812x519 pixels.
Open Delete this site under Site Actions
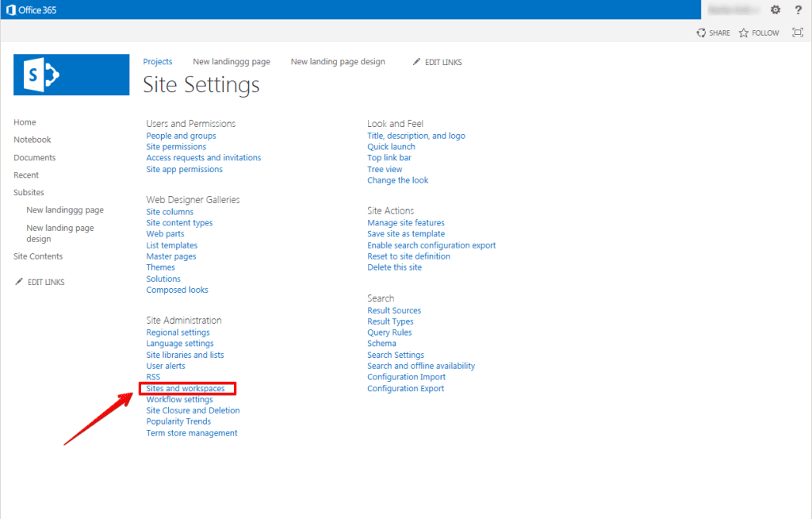click(x=394, y=267)
